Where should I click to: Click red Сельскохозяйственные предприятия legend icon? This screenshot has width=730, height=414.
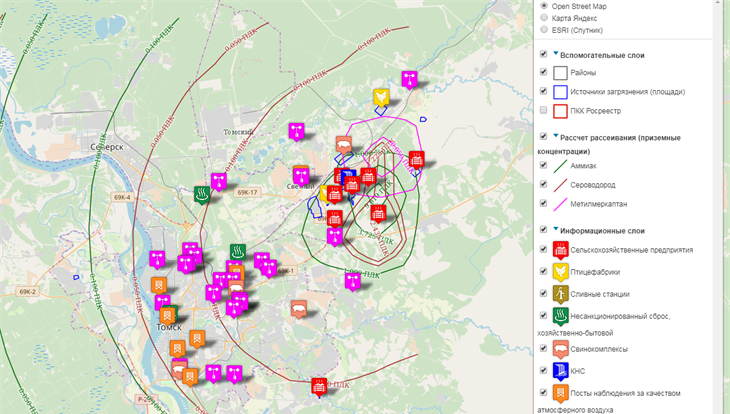pos(561,250)
